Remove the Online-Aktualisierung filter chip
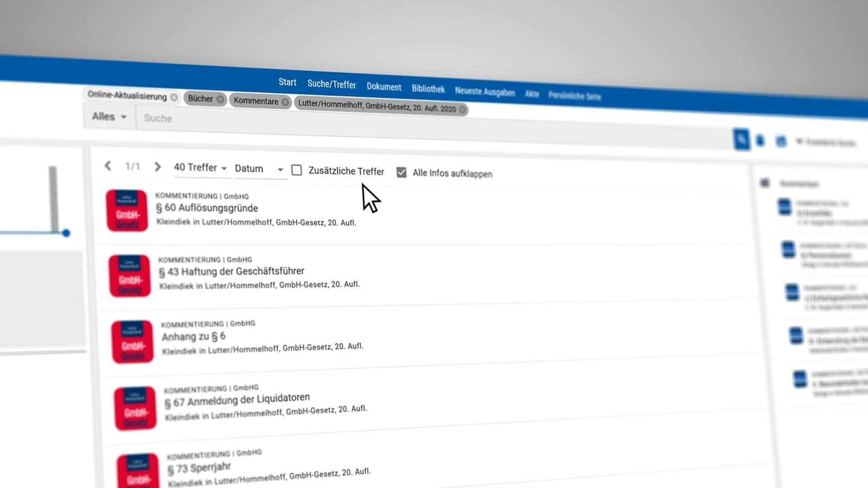868x488 pixels. click(174, 97)
